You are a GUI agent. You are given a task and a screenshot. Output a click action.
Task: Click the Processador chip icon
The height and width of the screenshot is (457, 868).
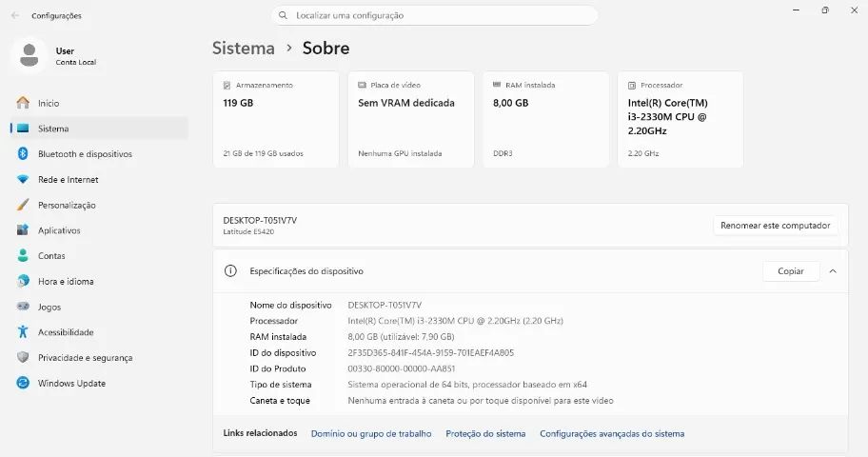pyautogui.click(x=632, y=86)
